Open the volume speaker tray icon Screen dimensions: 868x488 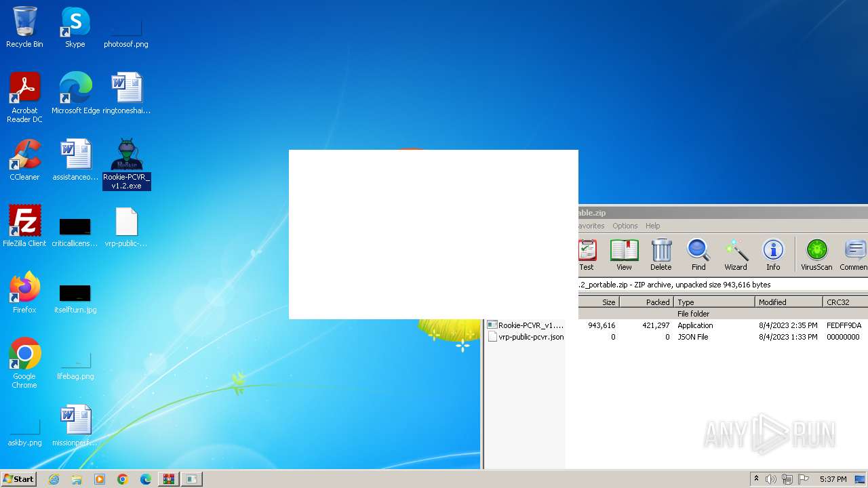coord(771,479)
